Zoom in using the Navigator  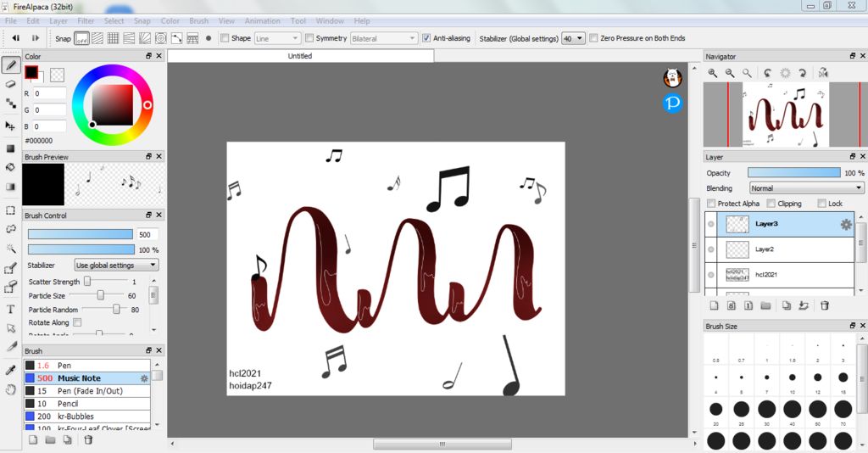(x=713, y=73)
